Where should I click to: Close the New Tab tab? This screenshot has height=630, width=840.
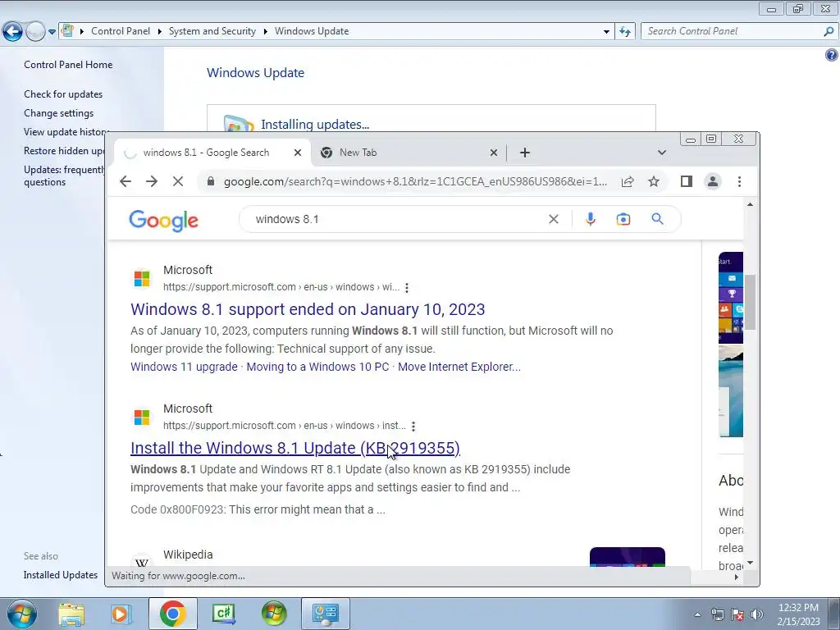pos(493,153)
